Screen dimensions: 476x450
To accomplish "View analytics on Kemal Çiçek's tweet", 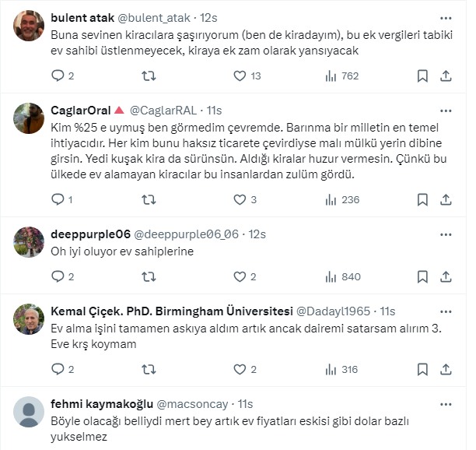I will click(x=331, y=369).
